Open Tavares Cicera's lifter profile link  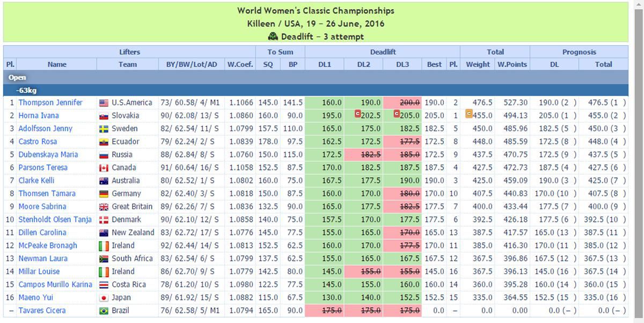(x=42, y=311)
